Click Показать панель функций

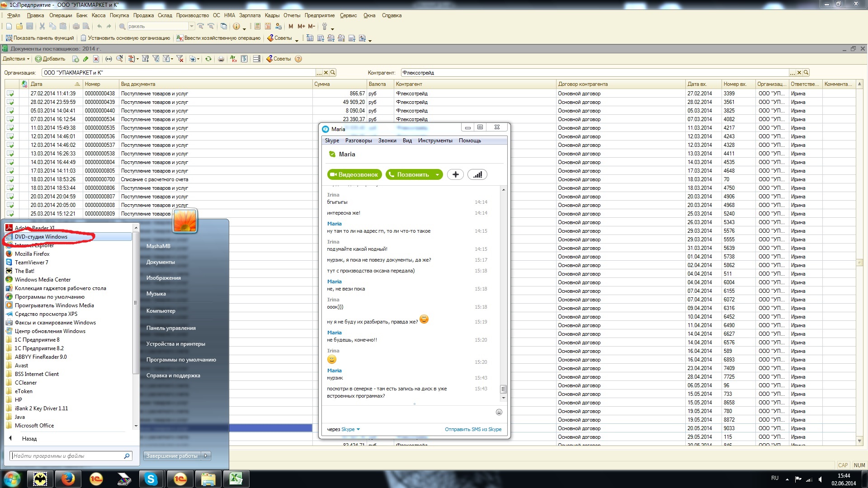tap(40, 38)
